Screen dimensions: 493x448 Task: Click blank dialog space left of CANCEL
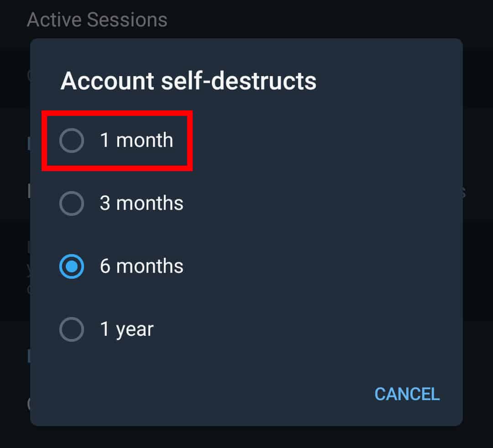click(x=201, y=394)
